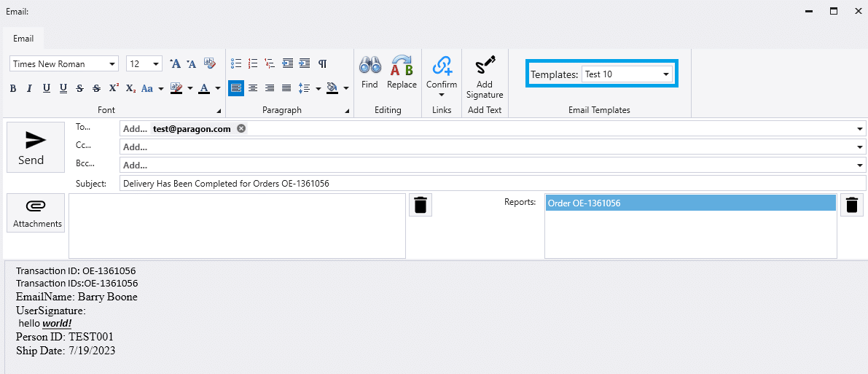The image size is (868, 374).
Task: Toggle show paragraph marks
Action: click(322, 63)
